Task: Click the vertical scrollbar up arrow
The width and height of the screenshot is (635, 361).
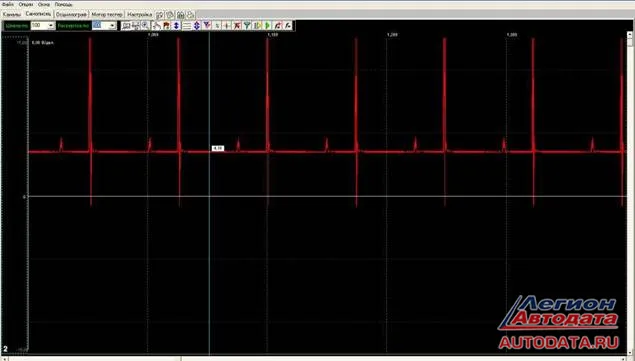Action: pyautogui.click(x=630, y=35)
